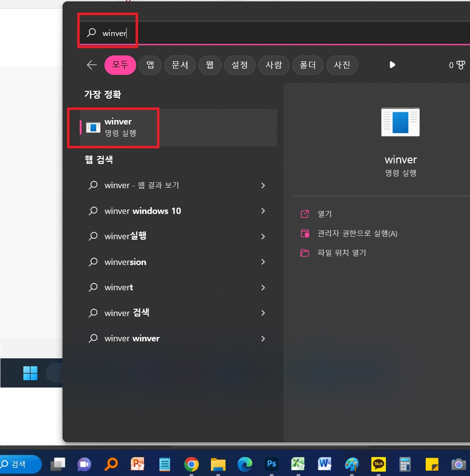Select 'winver 검색' web suggestion
This screenshot has width=470, height=476.
177,313
